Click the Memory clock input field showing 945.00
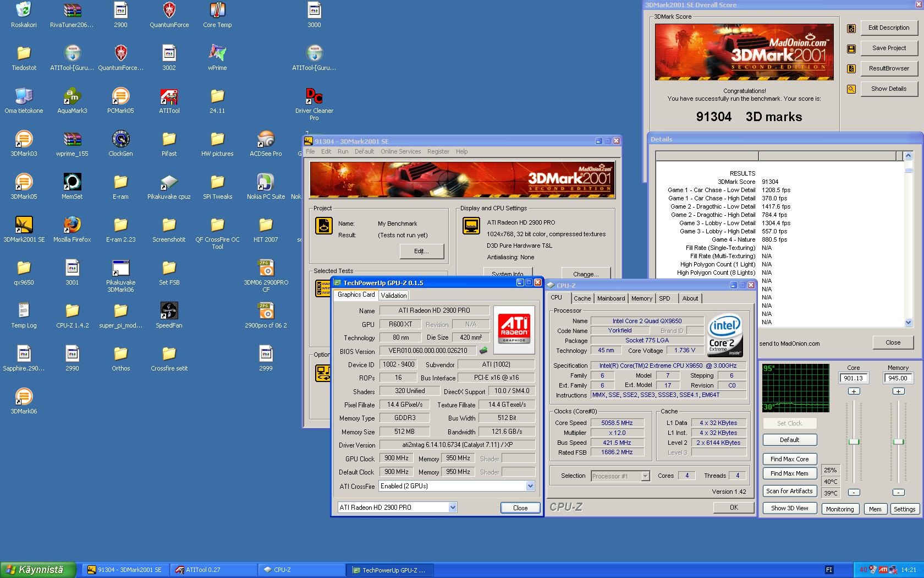 (x=898, y=378)
